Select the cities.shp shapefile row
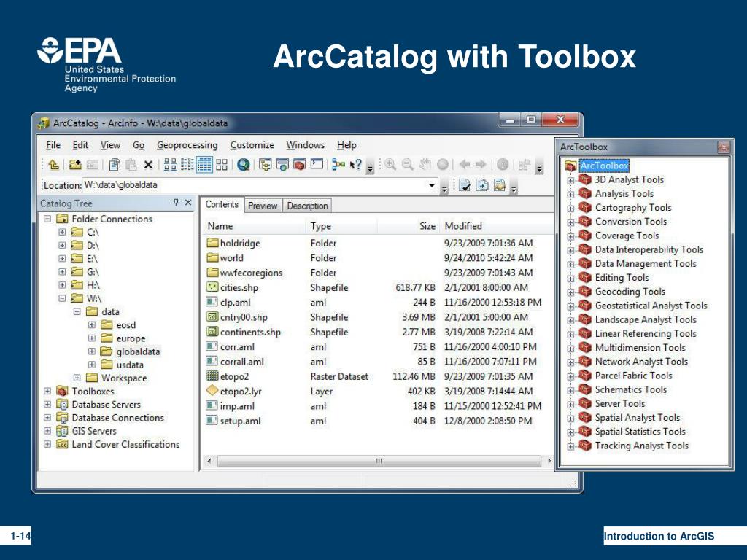Screen dimensions: 747x560 click(374, 287)
